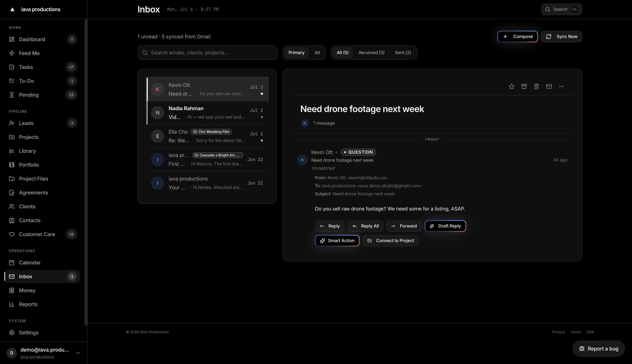Star the drone footage email
This screenshot has width=632, height=364.
[511, 86]
